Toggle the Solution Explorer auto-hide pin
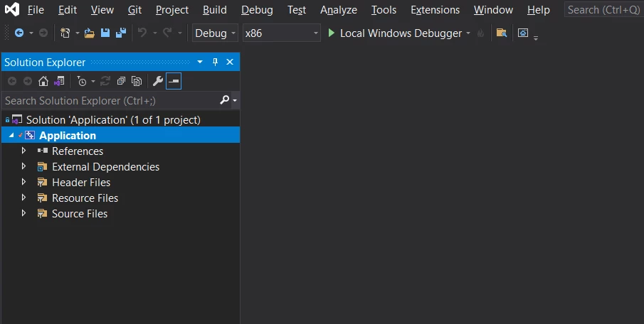This screenshot has width=644, height=324. 215,62
